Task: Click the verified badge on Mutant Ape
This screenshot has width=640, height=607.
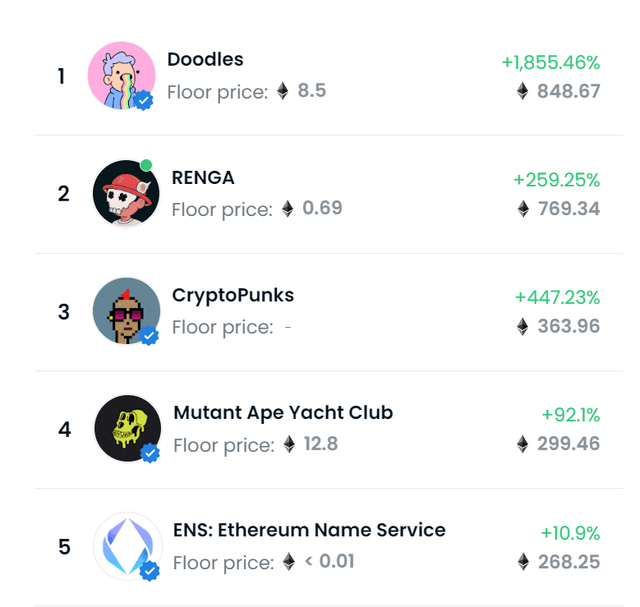Action: click(x=151, y=454)
